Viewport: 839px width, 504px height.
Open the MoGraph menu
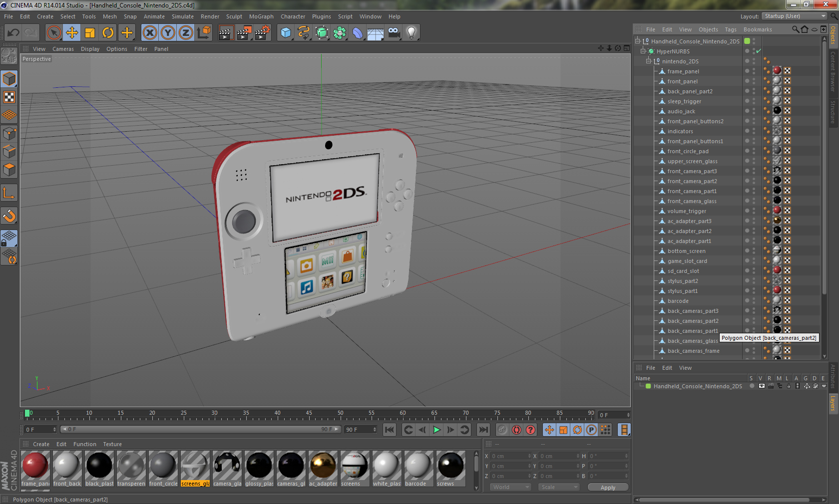point(261,16)
